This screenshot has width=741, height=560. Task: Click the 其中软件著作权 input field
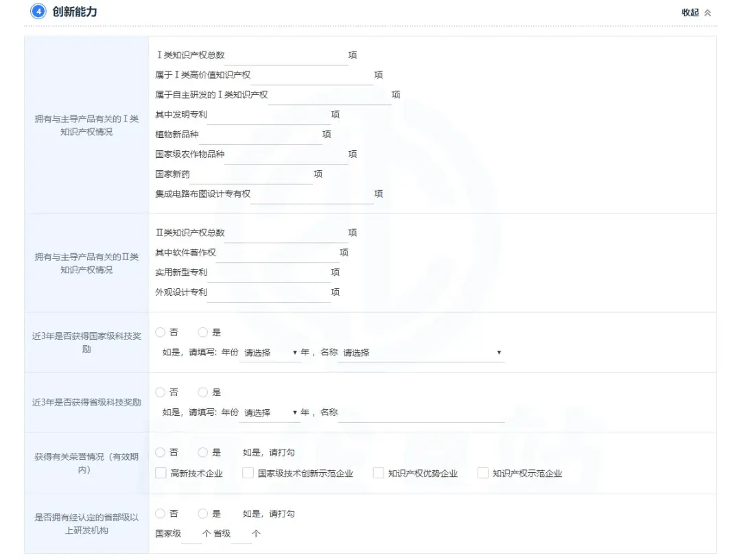coord(277,253)
